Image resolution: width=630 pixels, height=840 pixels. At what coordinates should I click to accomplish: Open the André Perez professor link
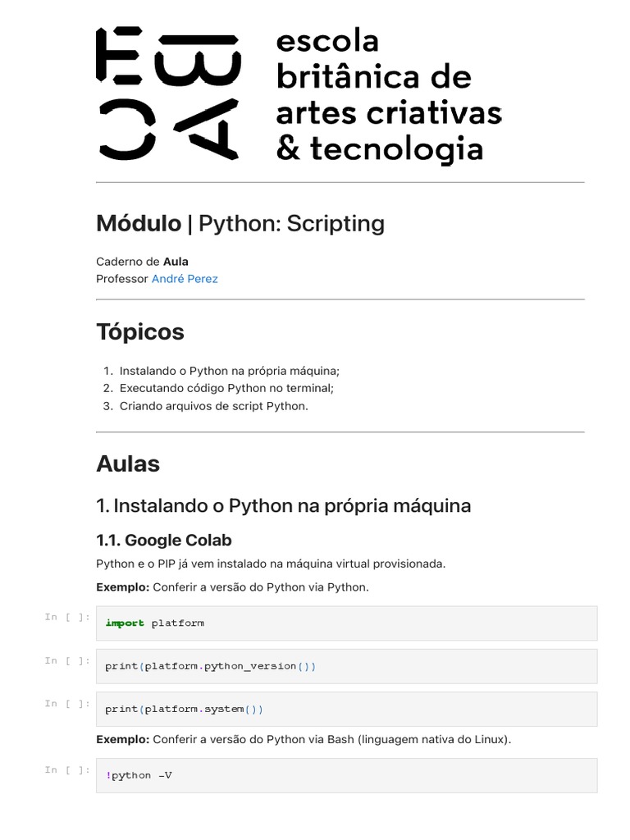point(185,279)
